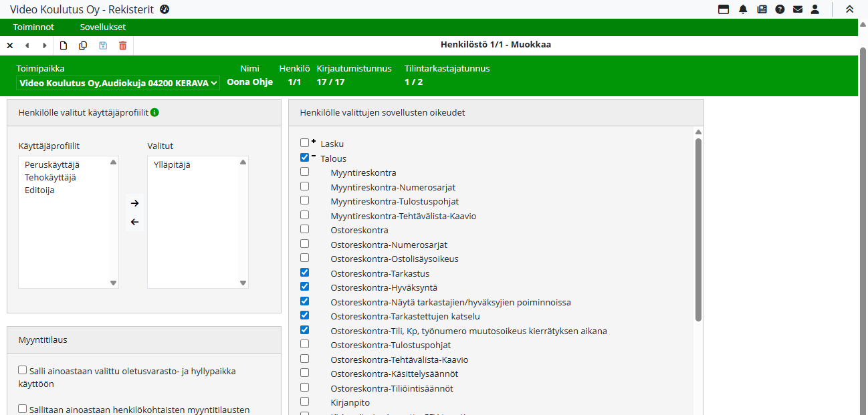
Task: Open the Sovellukset menu
Action: pyautogui.click(x=103, y=27)
